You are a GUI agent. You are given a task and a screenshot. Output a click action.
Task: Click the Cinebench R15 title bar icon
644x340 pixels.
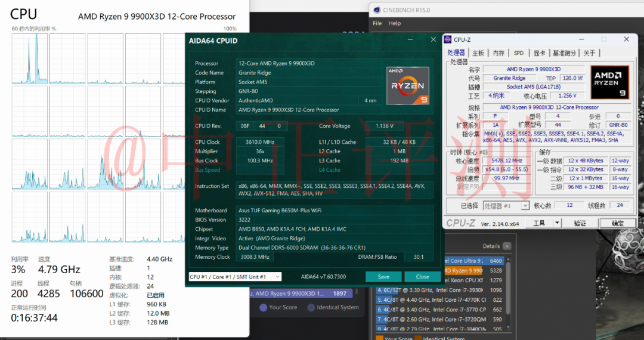377,10
